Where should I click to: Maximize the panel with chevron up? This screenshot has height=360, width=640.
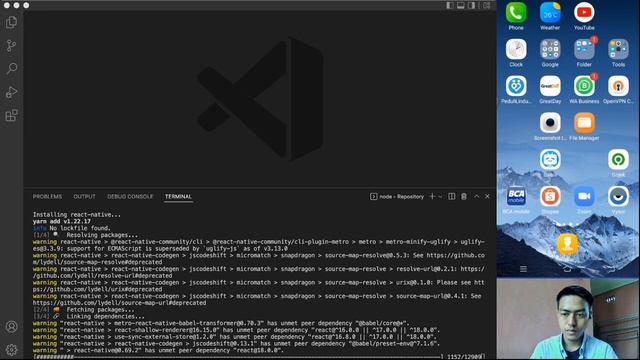[476, 196]
